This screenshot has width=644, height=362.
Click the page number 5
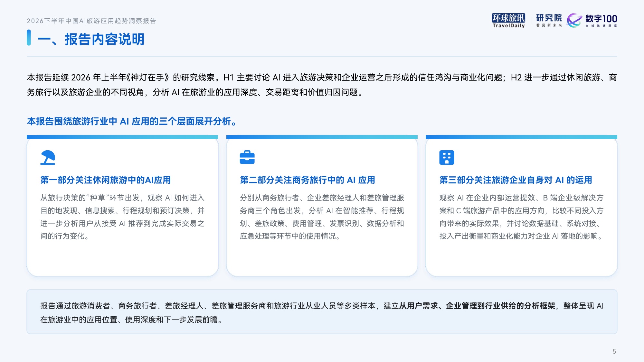pyautogui.click(x=614, y=351)
